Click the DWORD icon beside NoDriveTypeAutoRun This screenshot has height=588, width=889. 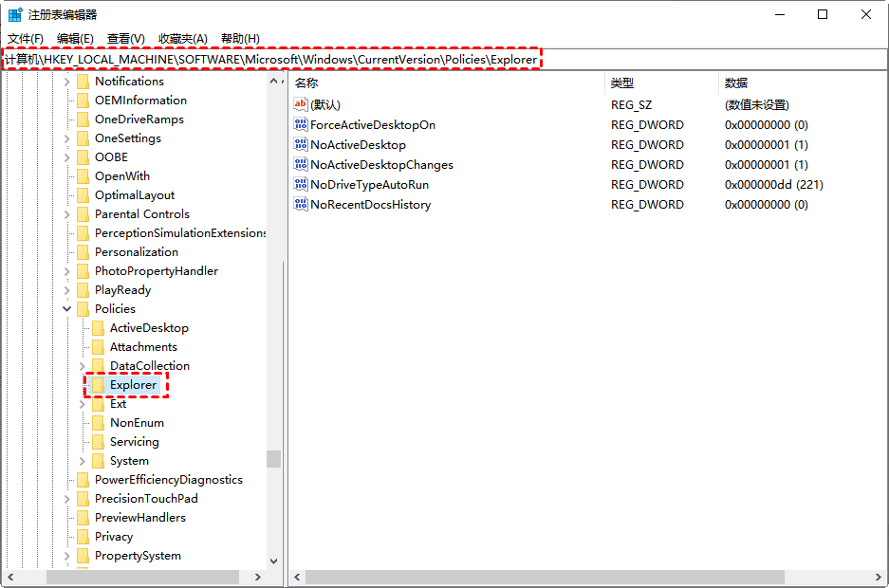pyautogui.click(x=301, y=185)
